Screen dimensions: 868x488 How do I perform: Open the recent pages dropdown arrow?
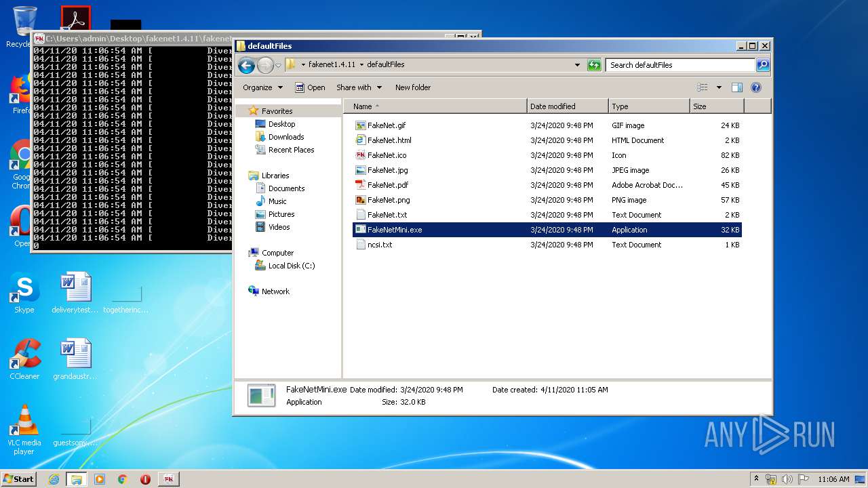pyautogui.click(x=278, y=66)
